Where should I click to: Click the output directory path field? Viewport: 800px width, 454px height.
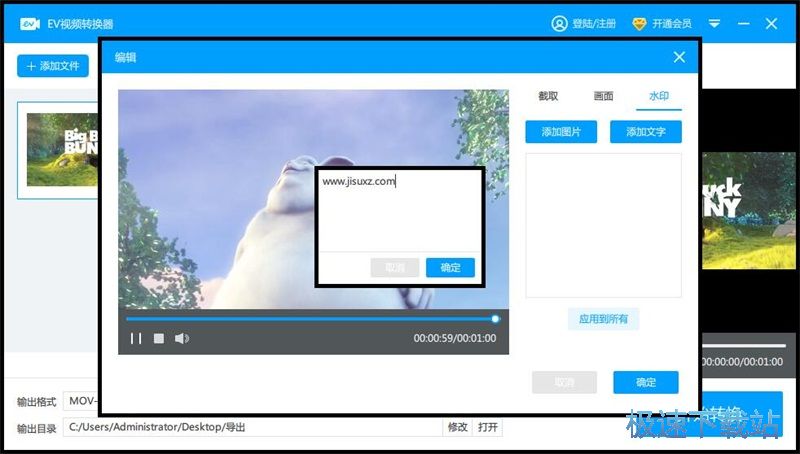click(253, 427)
